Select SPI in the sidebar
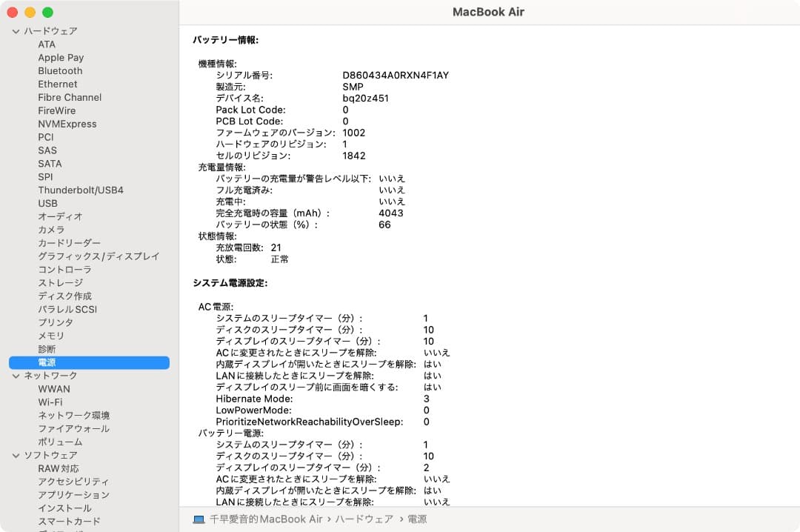Screen dimensions: 800x532 (x=45, y=177)
